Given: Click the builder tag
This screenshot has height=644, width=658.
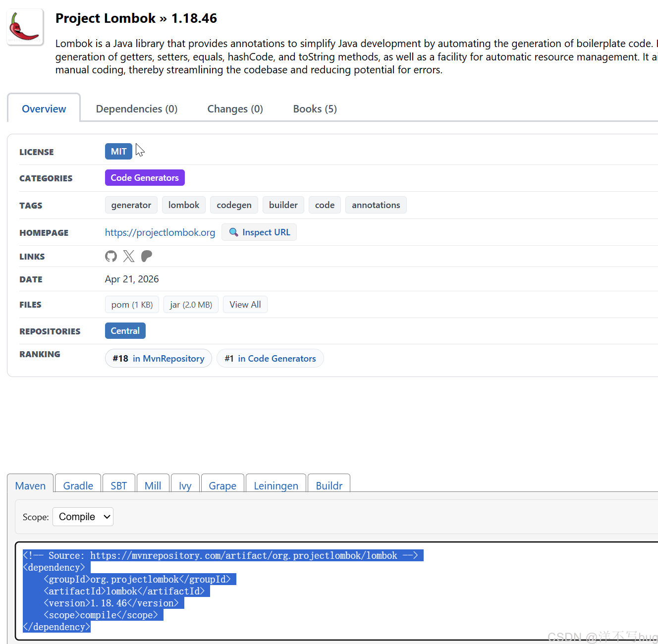Looking at the screenshot, I should coord(283,205).
